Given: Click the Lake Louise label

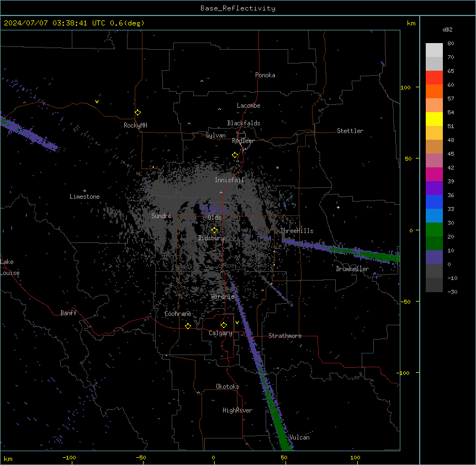Looking at the screenshot, I should (10, 267).
